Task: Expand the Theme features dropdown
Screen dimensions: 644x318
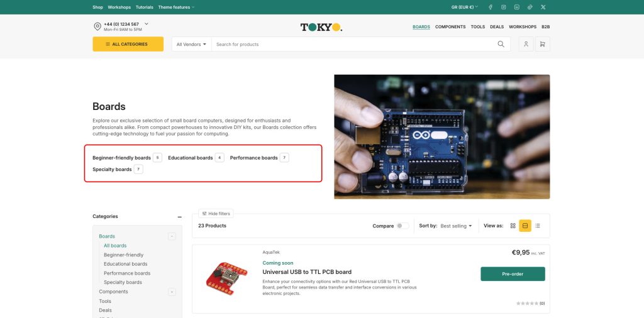Action: 176,7
